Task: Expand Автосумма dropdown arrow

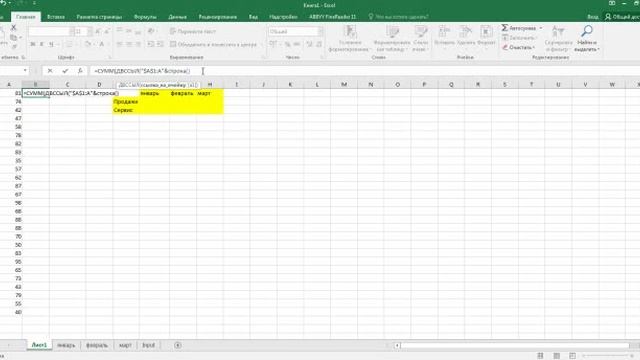Action: coord(541,28)
